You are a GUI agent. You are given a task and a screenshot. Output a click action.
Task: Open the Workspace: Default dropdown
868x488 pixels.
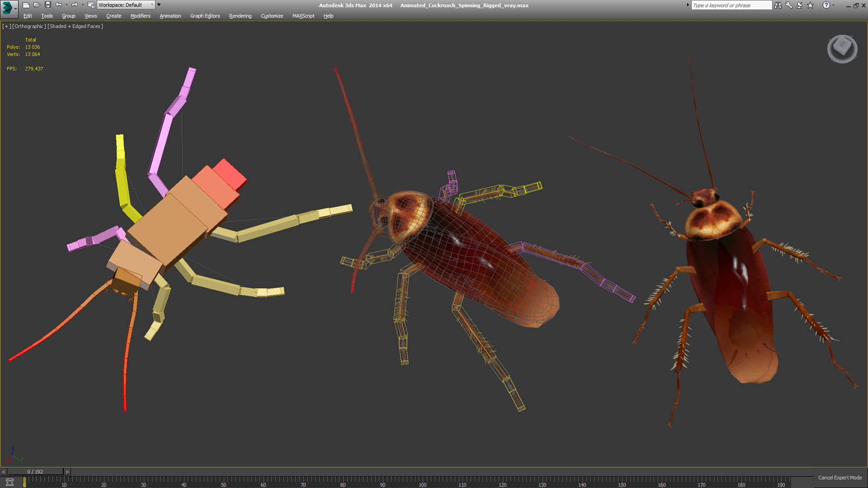(x=126, y=5)
